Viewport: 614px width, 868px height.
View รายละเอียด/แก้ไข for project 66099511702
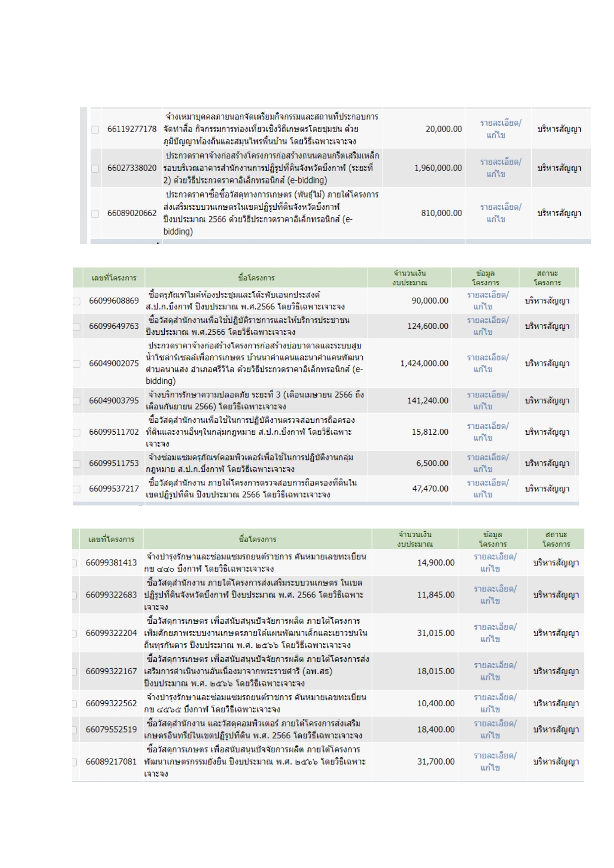(x=487, y=432)
